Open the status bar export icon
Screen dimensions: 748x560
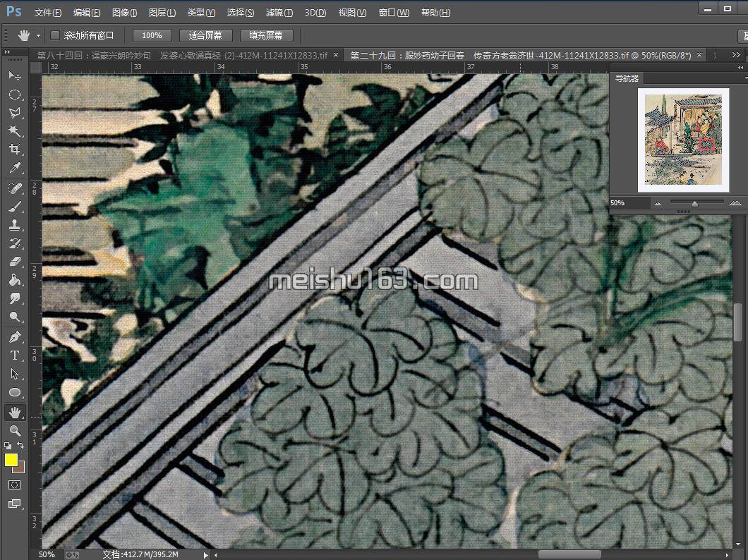[x=73, y=555]
